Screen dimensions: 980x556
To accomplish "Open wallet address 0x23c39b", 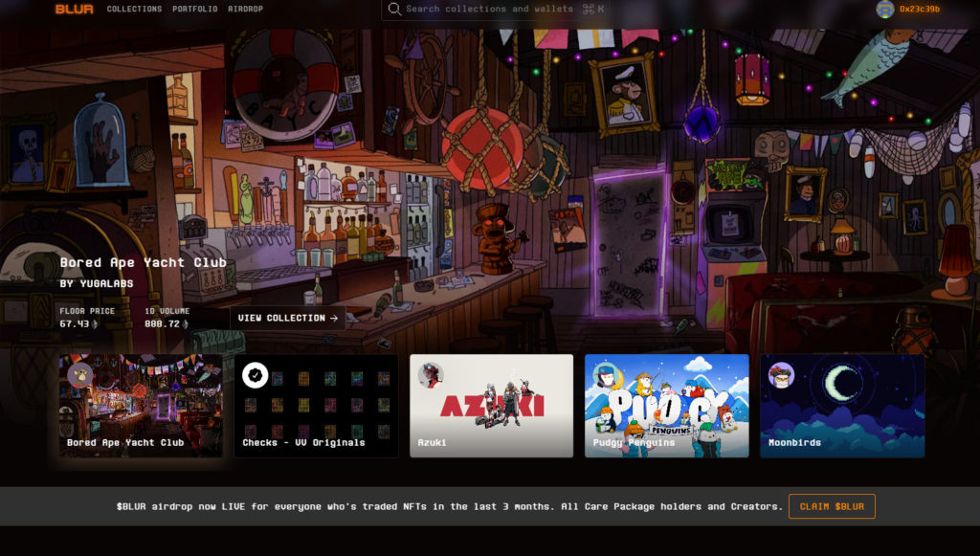I will [x=920, y=9].
